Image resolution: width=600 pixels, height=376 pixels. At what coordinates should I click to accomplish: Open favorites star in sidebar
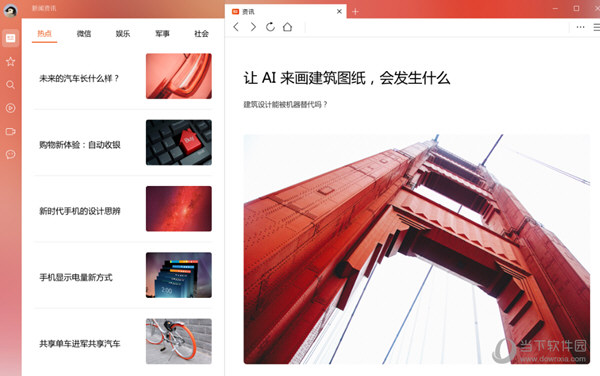coord(10,62)
